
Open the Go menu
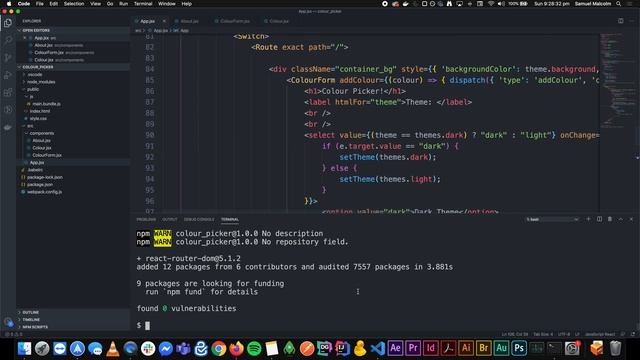coord(110,4)
